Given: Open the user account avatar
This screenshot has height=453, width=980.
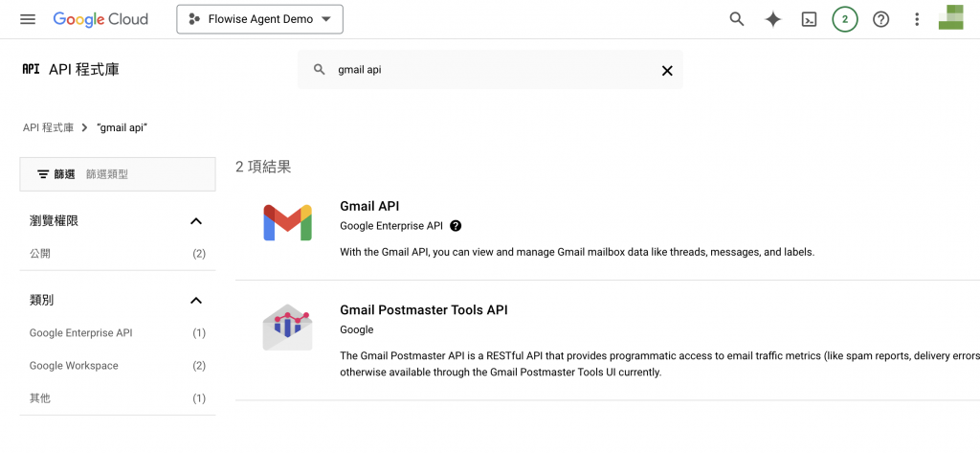Looking at the screenshot, I should click(x=950, y=17).
